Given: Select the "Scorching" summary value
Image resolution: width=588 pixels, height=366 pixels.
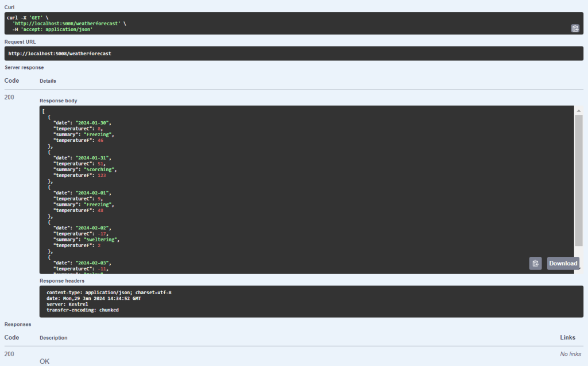Looking at the screenshot, I should tap(100, 169).
